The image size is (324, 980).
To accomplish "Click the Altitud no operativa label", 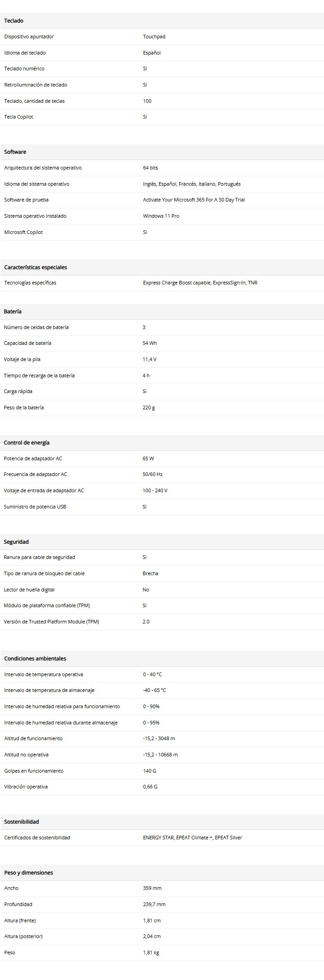I will (x=26, y=755).
